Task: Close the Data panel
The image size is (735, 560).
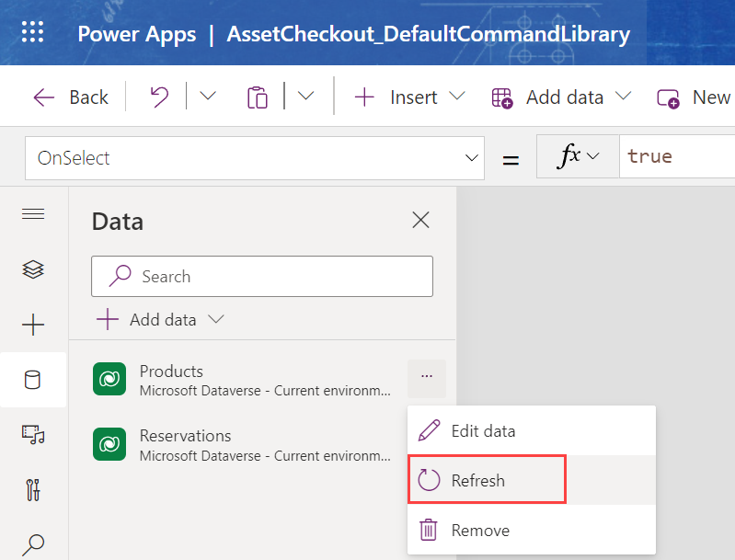Action: [x=420, y=220]
